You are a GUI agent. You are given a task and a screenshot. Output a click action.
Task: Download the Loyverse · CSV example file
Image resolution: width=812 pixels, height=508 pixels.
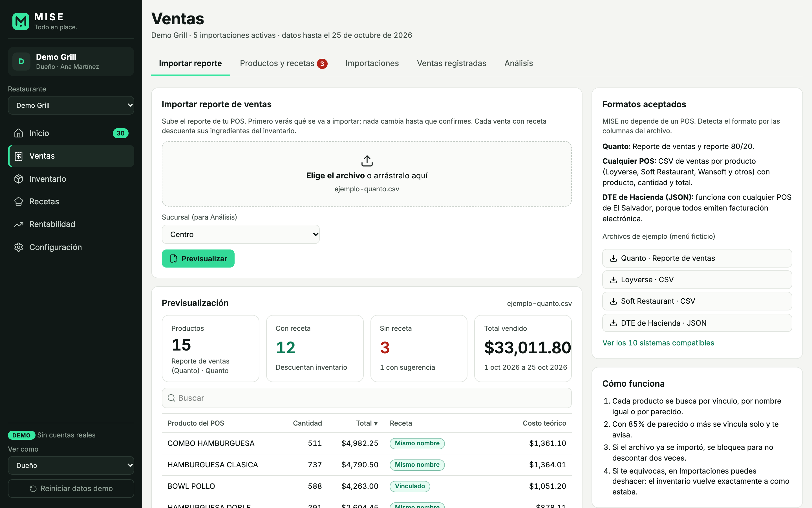coord(697,280)
